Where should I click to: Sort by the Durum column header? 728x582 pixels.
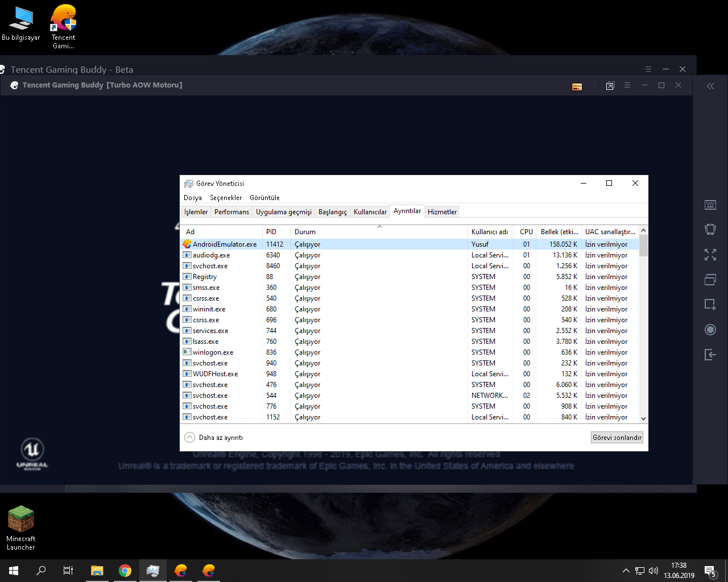[x=379, y=232]
